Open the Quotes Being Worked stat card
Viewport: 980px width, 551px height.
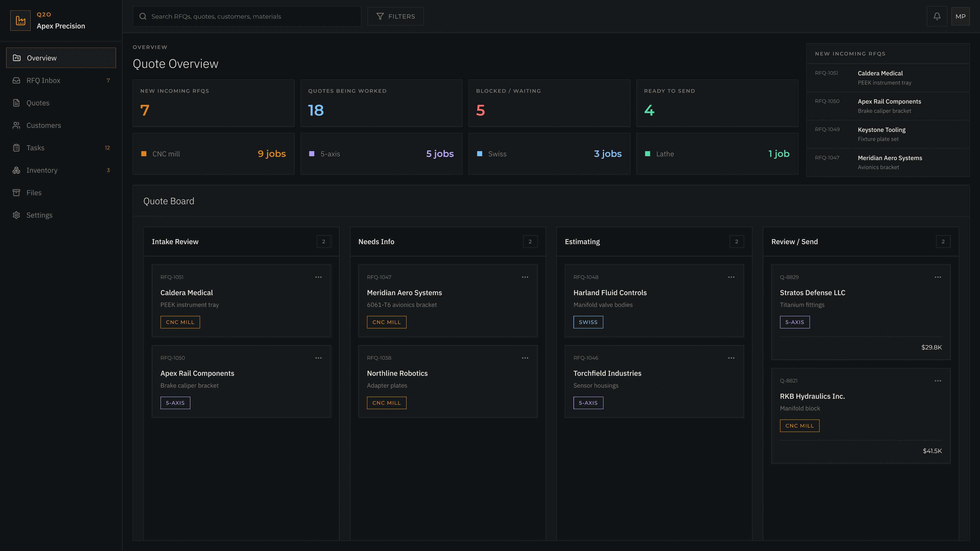click(381, 103)
